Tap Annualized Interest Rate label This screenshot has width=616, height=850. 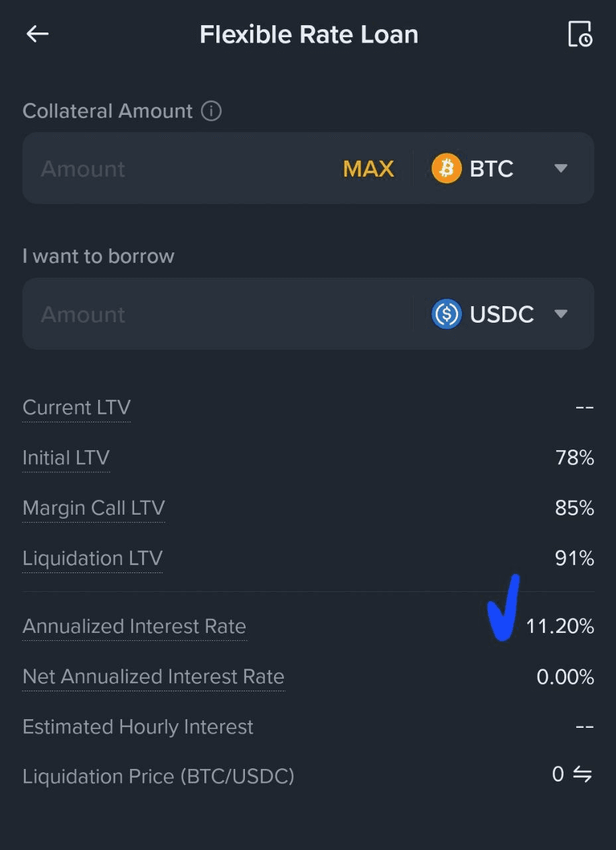(x=134, y=627)
